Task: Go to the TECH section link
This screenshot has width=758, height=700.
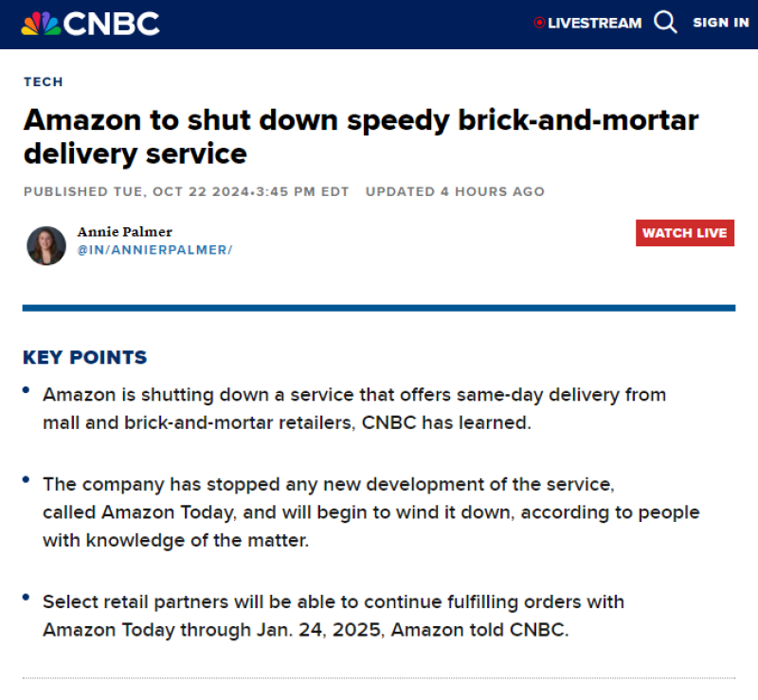Action: (x=44, y=81)
